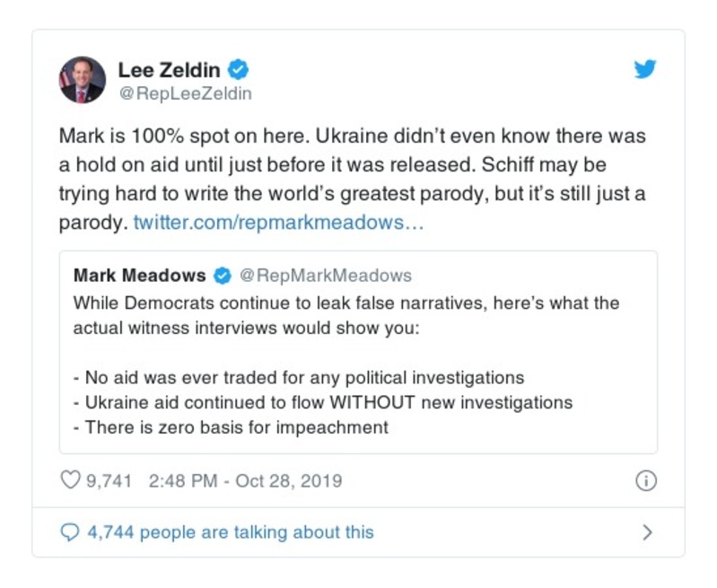Expand the conversation with the right chevron

pyautogui.click(x=646, y=532)
